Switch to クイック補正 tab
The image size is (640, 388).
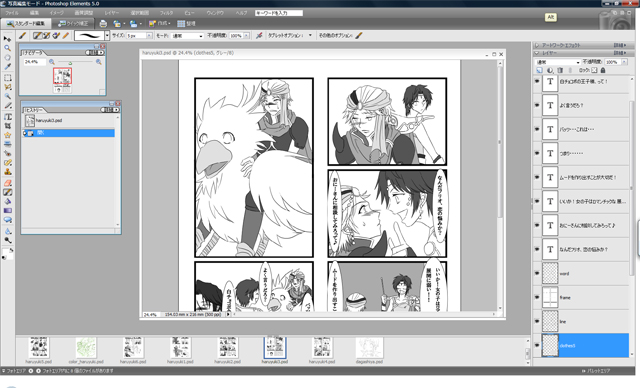[x=73, y=24]
